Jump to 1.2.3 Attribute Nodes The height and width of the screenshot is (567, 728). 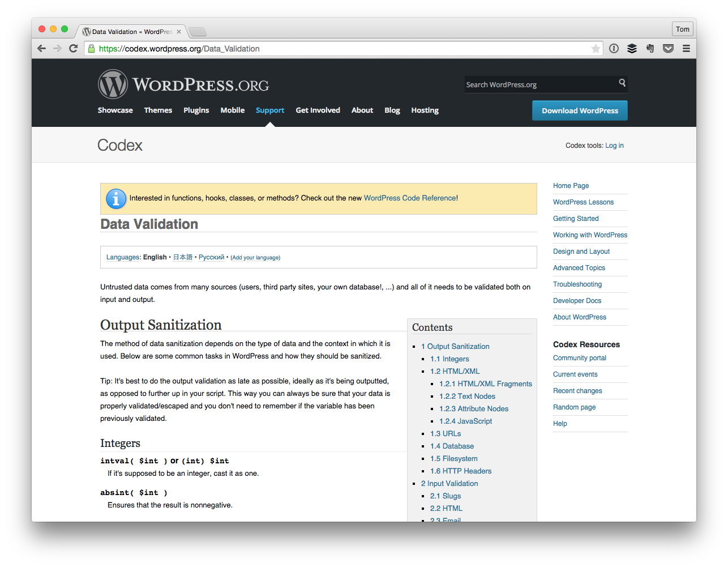click(474, 409)
